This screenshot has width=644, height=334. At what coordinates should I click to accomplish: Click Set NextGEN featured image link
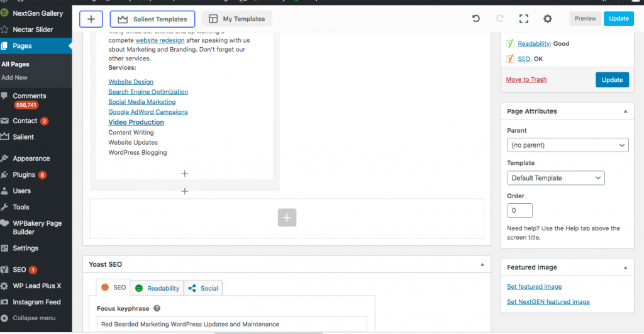(x=548, y=301)
